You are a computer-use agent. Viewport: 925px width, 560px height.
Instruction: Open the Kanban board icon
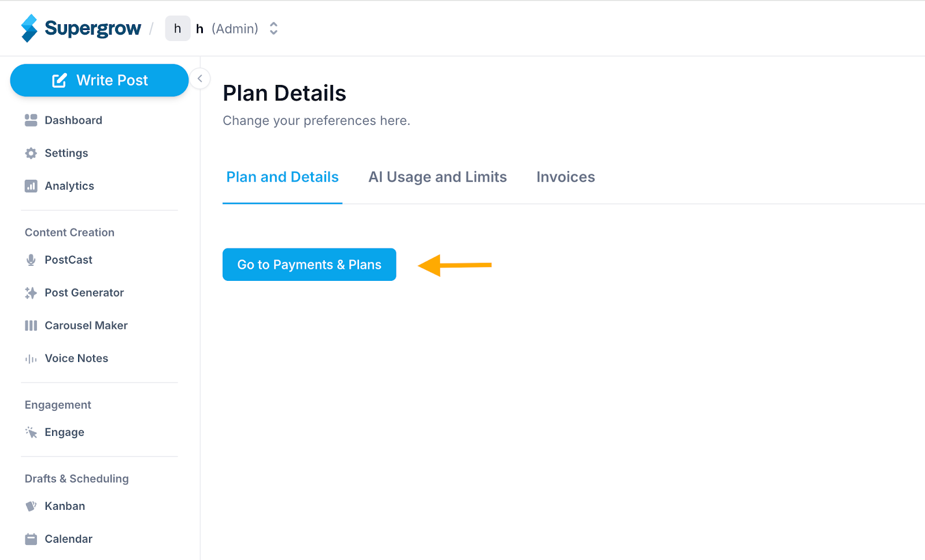pyautogui.click(x=31, y=506)
